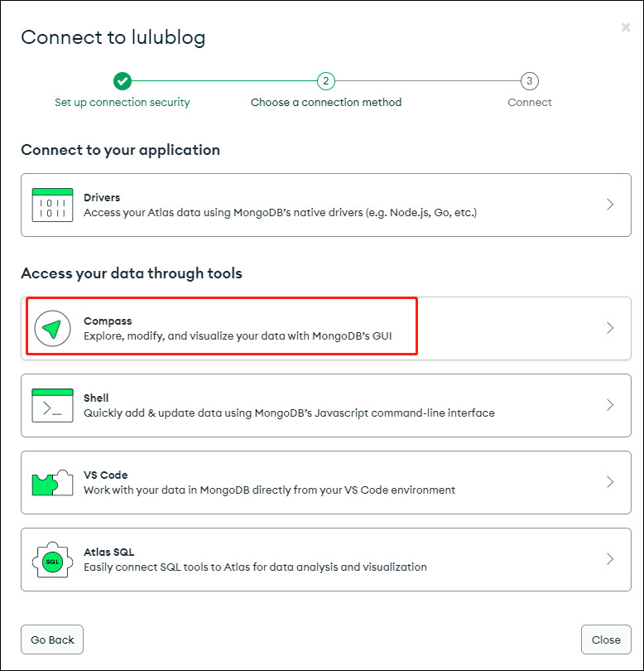
Task: Click the Shell terminal prompt icon
Action: [52, 405]
